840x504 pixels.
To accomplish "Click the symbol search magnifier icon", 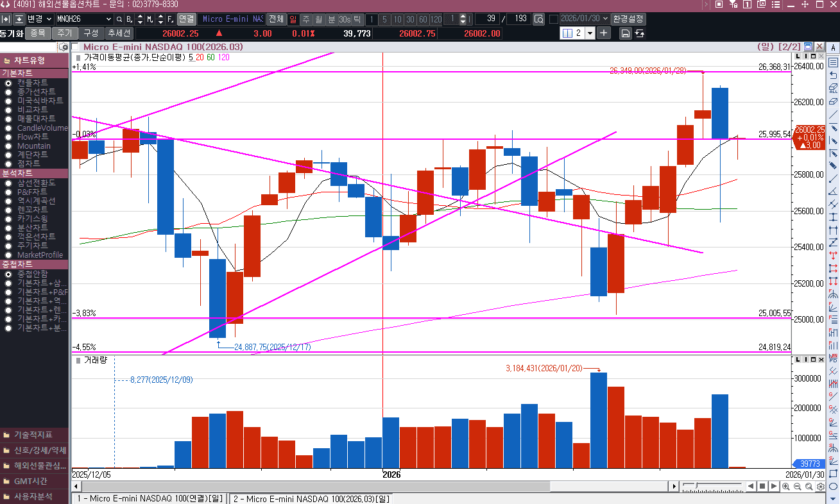I will 118,19.
